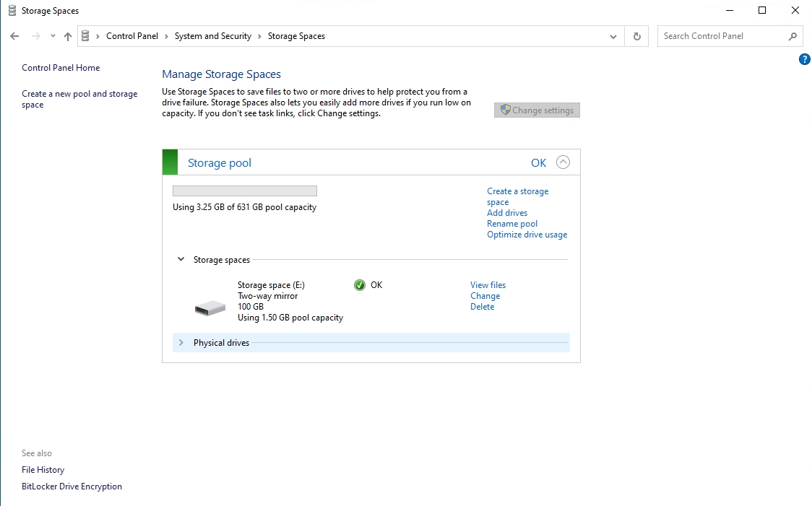Image resolution: width=812 pixels, height=506 pixels.
Task: Click the green OK status icon
Action: (x=359, y=284)
